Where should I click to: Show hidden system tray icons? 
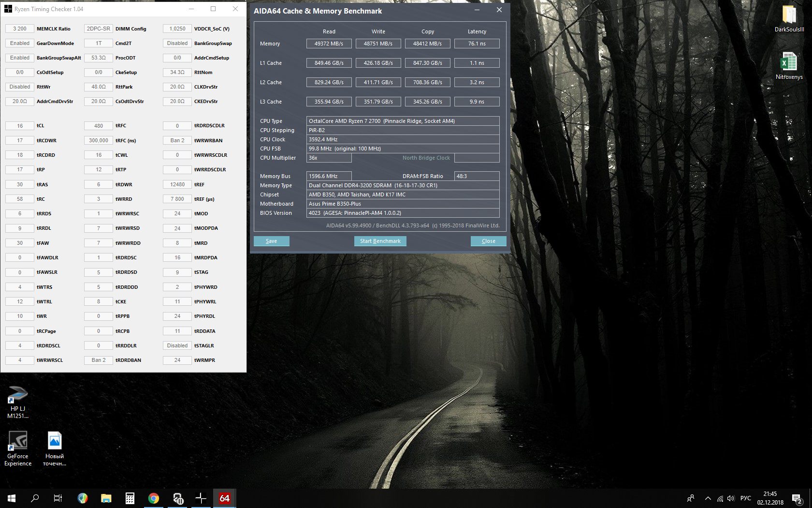pos(708,498)
